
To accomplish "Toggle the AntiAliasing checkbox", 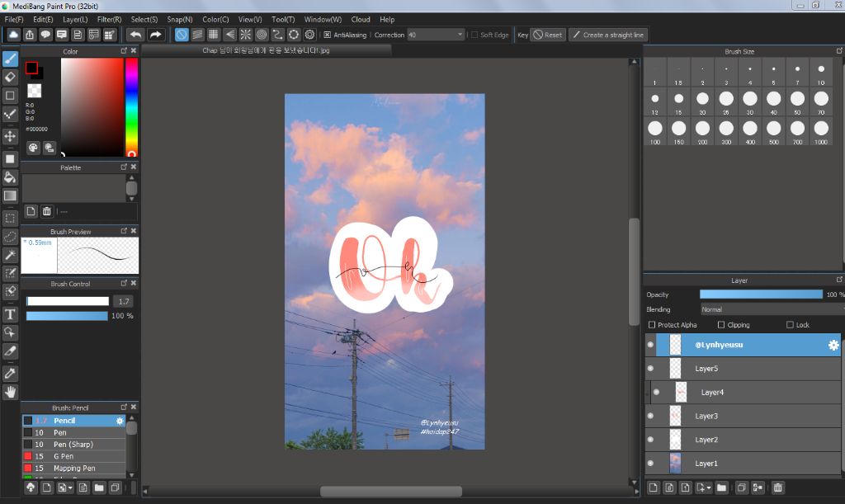I will pos(327,35).
